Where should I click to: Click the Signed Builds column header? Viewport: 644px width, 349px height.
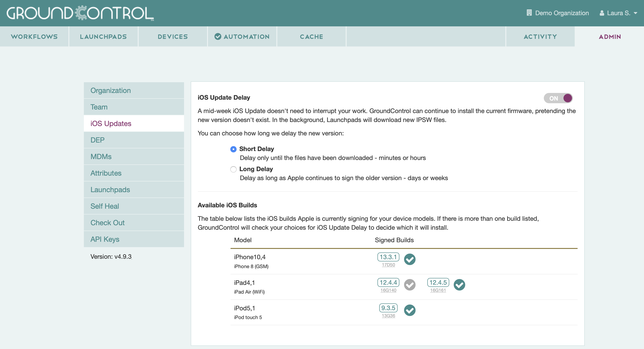pyautogui.click(x=394, y=240)
